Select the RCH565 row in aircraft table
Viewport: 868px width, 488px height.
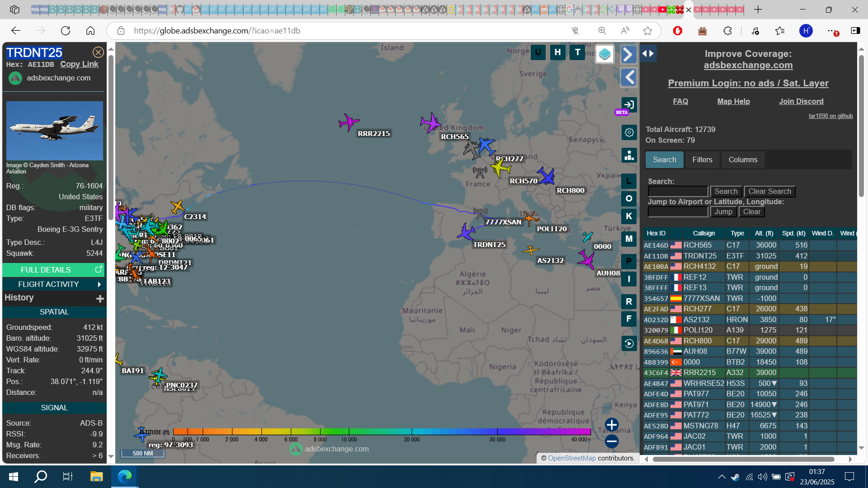[750, 245]
